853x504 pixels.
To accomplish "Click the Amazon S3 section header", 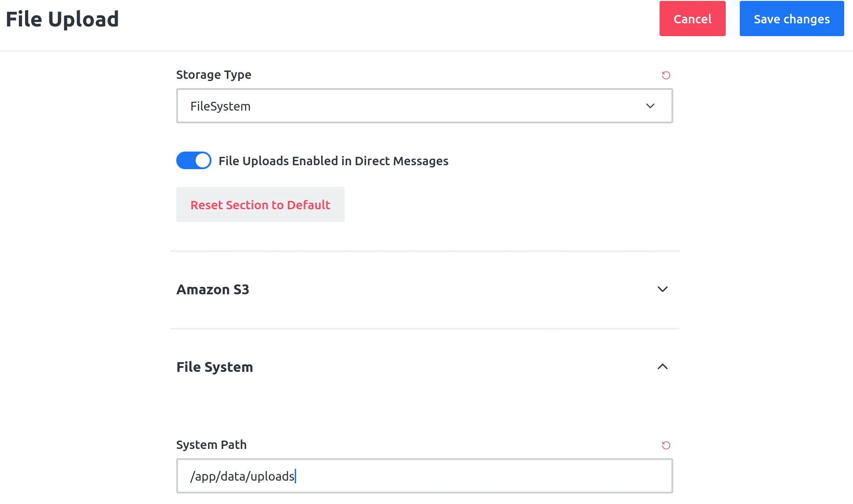I will click(213, 289).
